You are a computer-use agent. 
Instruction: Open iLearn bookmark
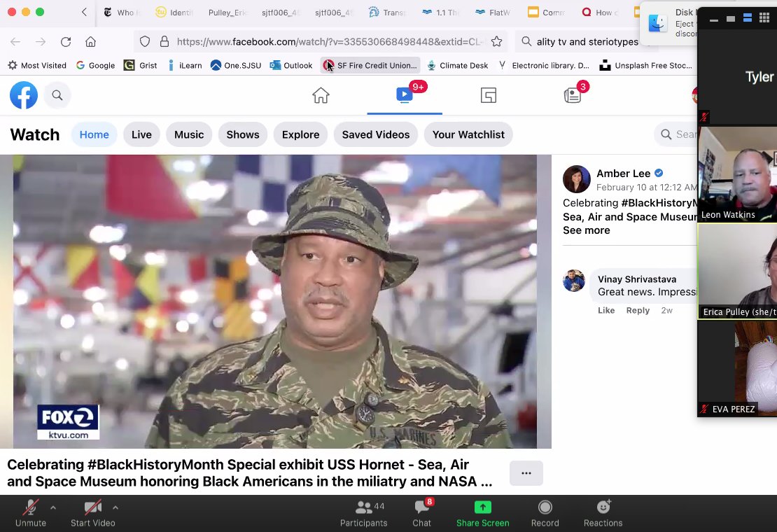185,65
